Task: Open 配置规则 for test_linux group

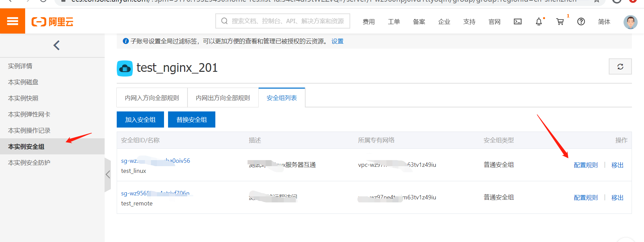Action: click(x=586, y=165)
